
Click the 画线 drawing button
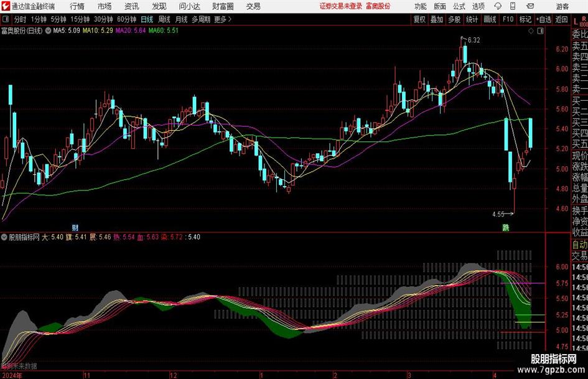[490, 19]
